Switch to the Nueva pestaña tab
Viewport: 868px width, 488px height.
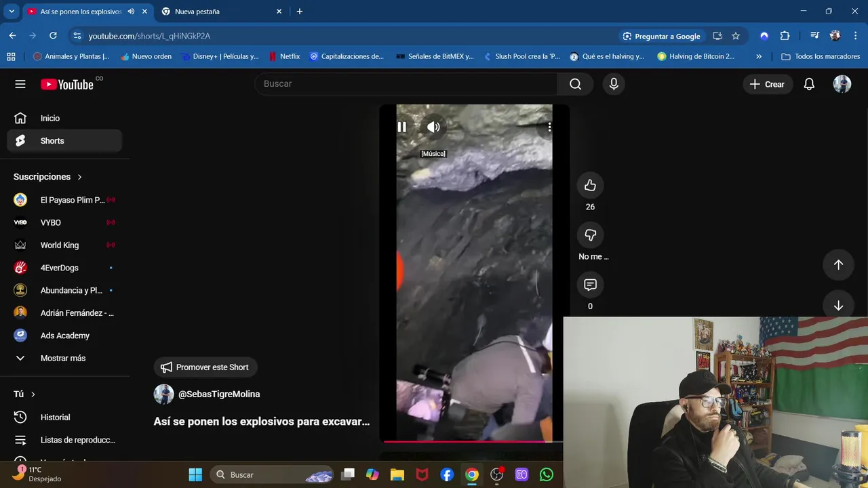coord(221,12)
